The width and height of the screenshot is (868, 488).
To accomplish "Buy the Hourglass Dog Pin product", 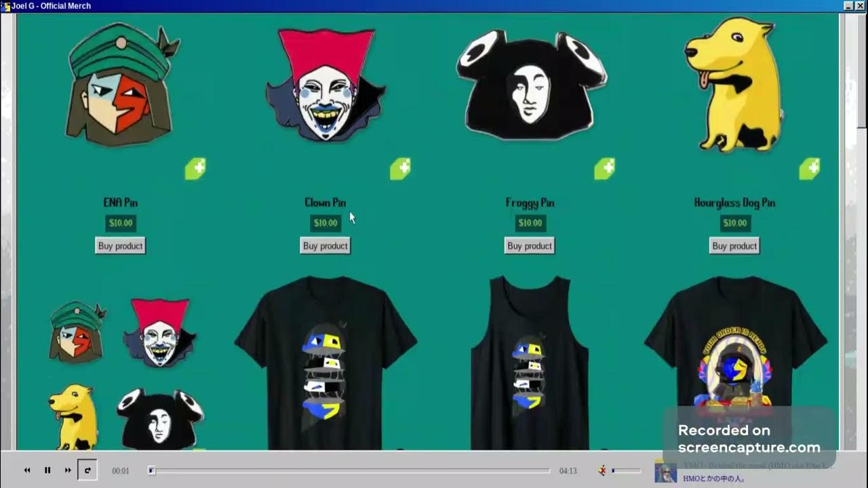I will pos(735,246).
